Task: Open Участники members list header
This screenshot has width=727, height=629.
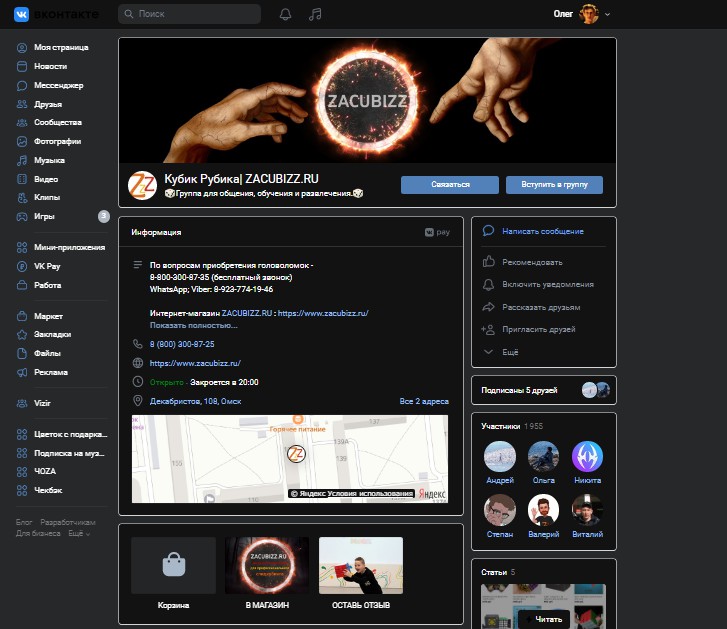Action: pyautogui.click(x=512, y=426)
